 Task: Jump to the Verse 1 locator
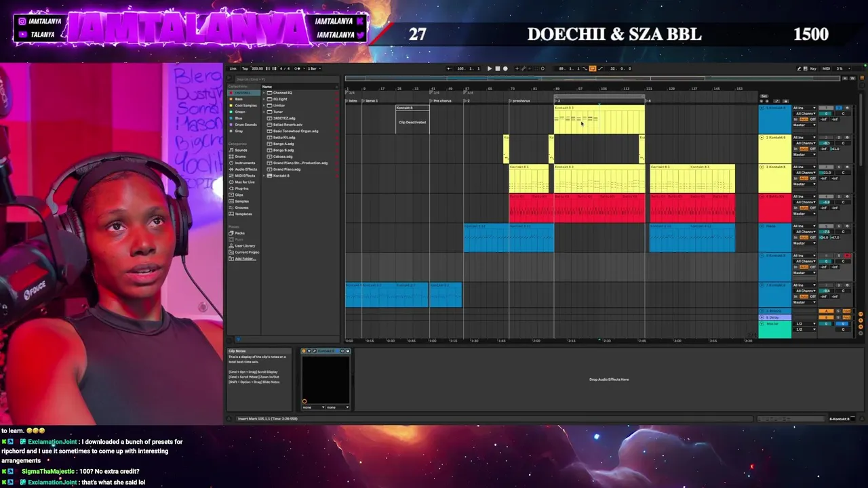coord(370,101)
